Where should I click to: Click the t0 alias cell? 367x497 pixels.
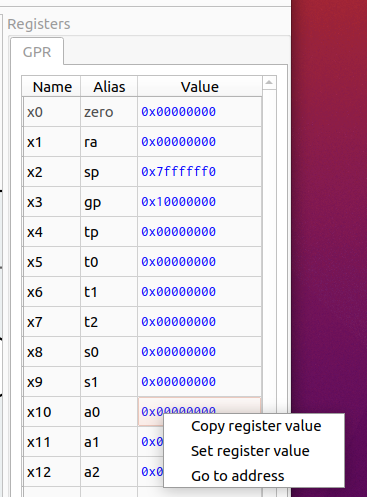[x=109, y=262]
